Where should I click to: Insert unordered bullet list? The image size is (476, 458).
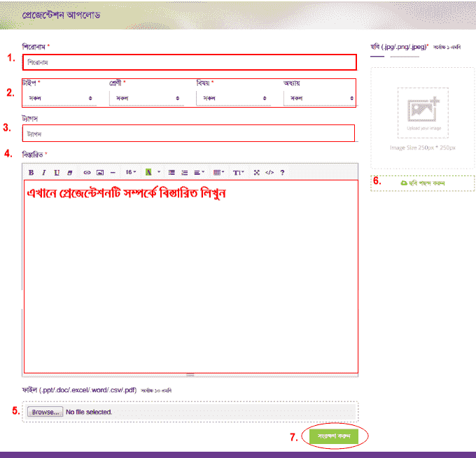[x=172, y=172]
